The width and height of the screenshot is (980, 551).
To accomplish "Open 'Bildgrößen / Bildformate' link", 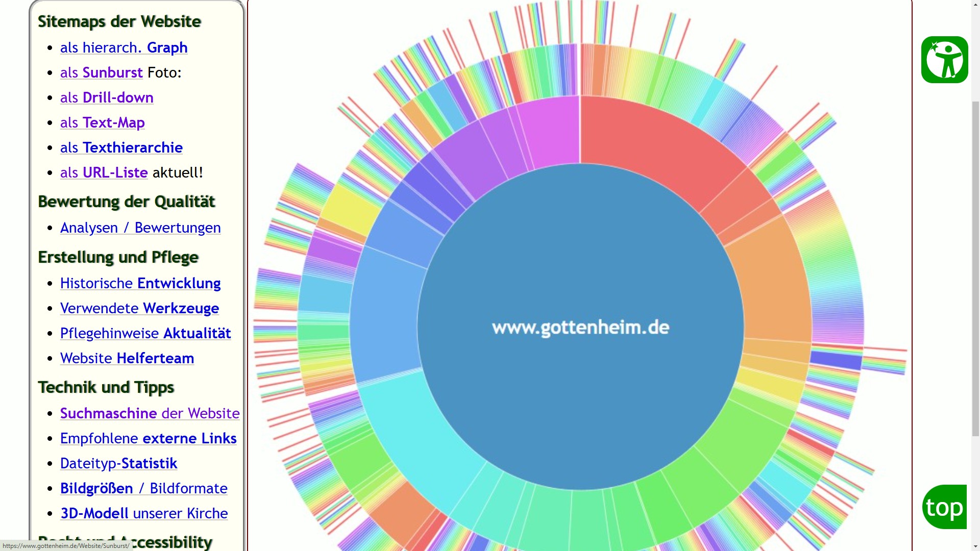I will click(x=143, y=488).
